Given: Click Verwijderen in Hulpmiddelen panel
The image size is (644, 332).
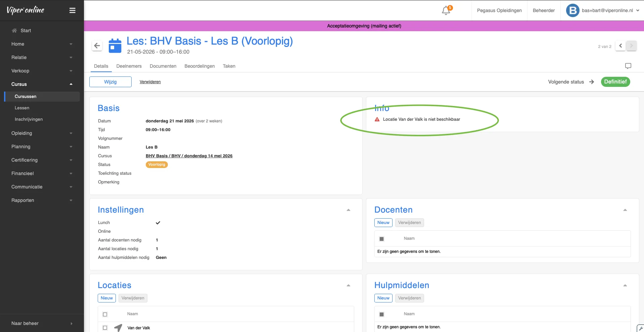Looking at the screenshot, I should coord(410,298).
